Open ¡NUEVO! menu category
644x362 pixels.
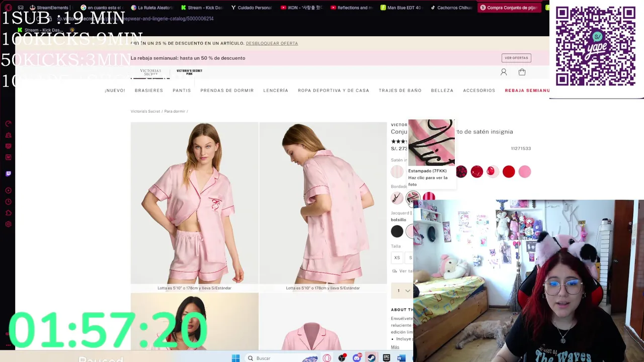tap(115, 90)
